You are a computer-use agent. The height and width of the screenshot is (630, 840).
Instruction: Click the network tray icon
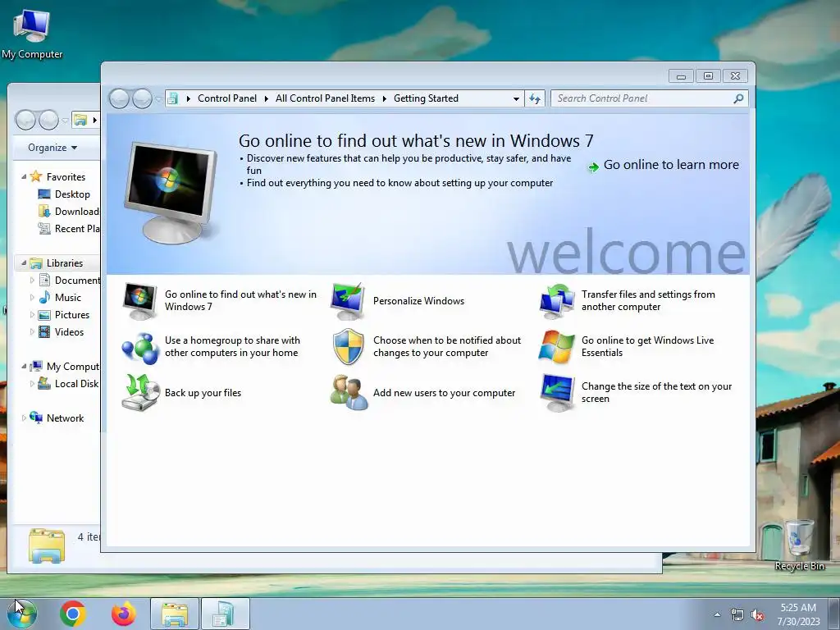[x=737, y=615]
